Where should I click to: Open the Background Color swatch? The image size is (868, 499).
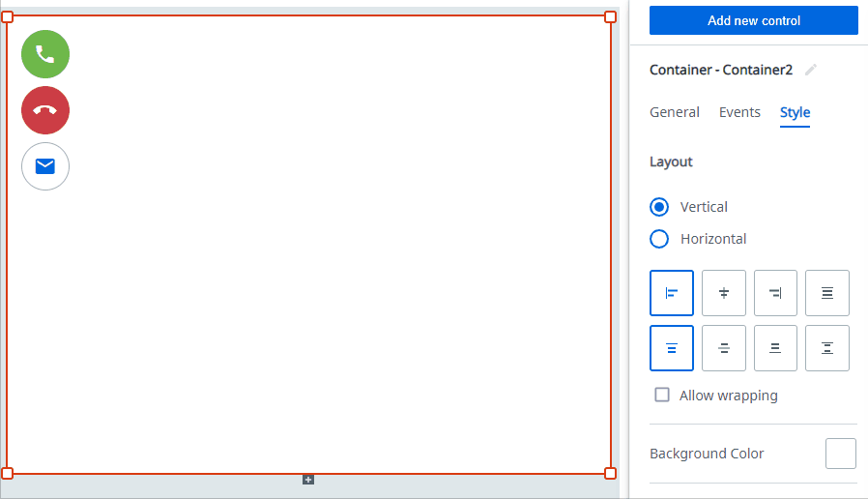click(x=840, y=454)
